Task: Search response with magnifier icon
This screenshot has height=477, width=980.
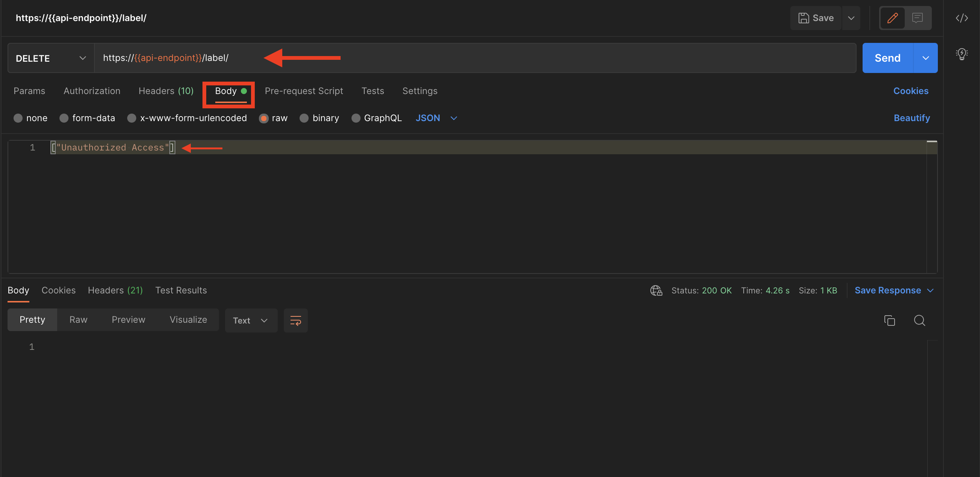Action: 919,320
